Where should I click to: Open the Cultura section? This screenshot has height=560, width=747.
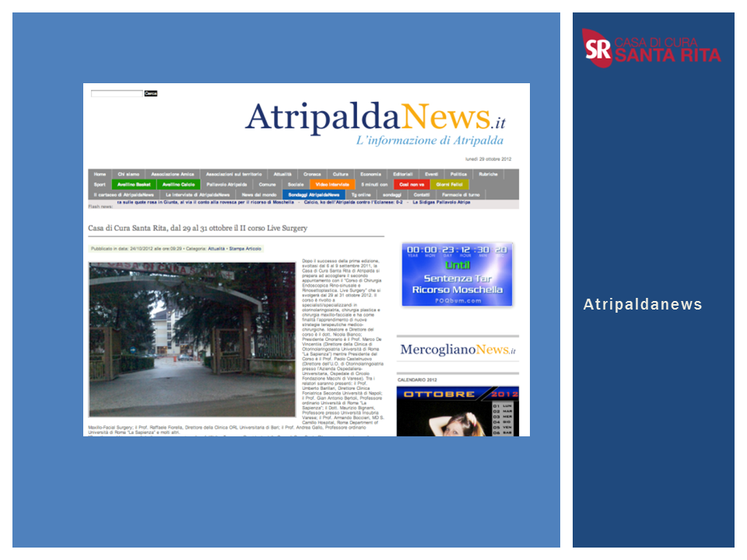tap(341, 174)
